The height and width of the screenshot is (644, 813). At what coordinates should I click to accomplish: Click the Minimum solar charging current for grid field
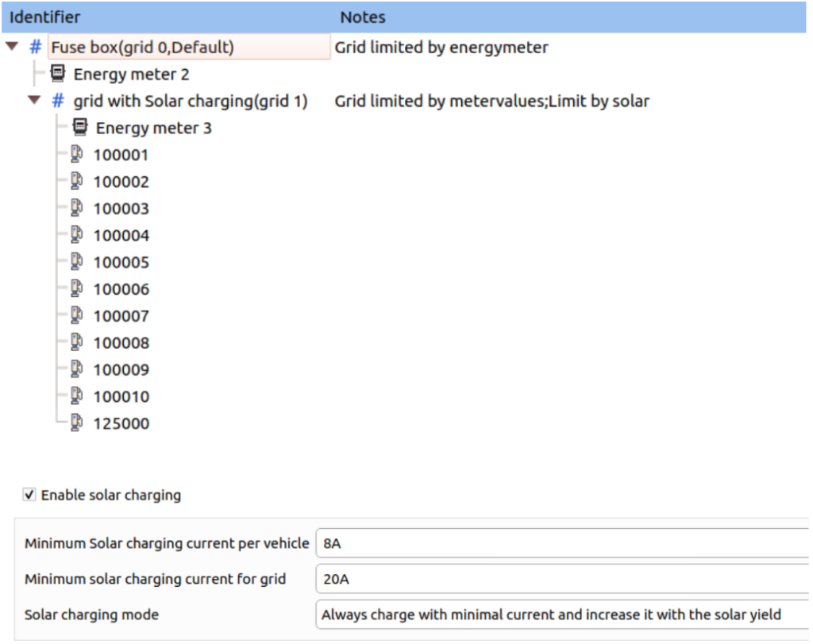556,579
